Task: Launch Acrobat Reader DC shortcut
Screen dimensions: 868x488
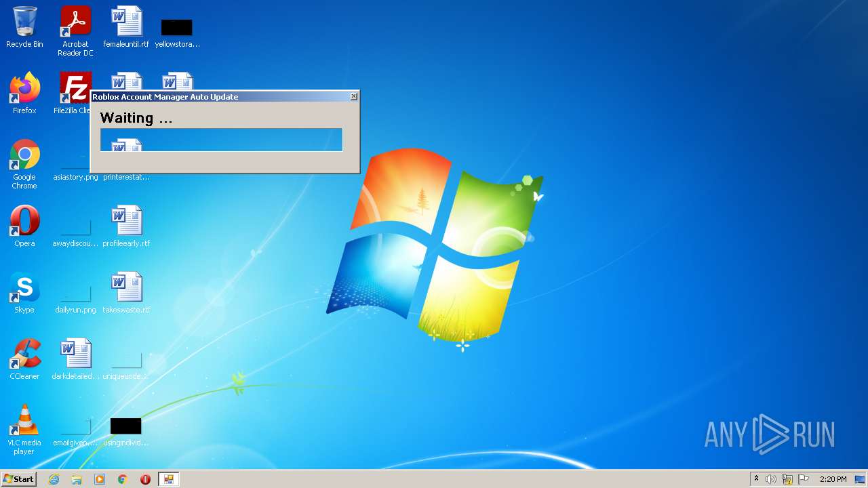Action: tap(75, 31)
